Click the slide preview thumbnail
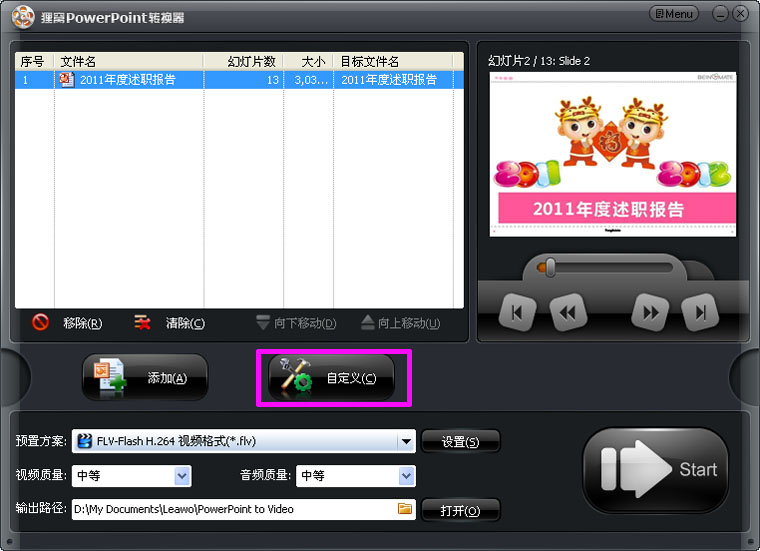The width and height of the screenshot is (760, 551). coord(613,155)
